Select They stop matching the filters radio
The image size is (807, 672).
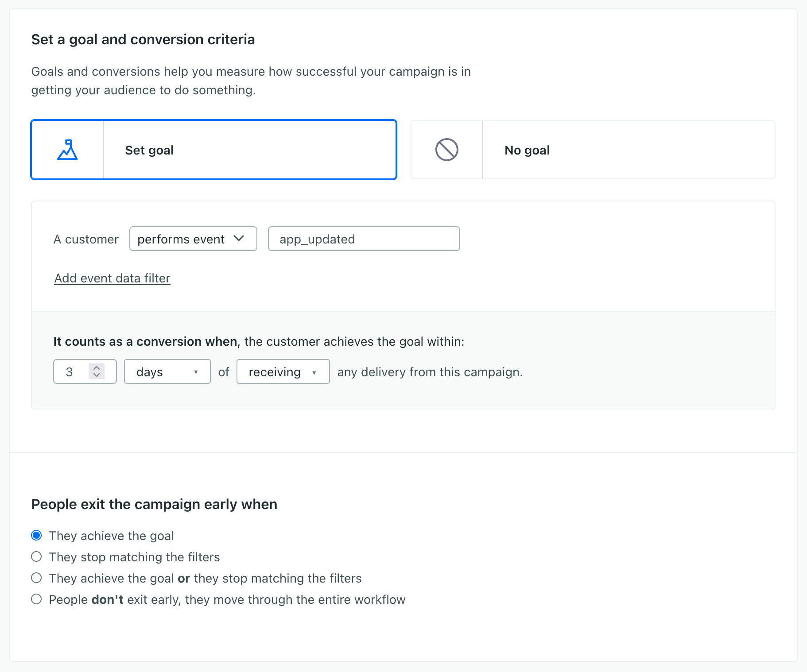pyautogui.click(x=36, y=556)
